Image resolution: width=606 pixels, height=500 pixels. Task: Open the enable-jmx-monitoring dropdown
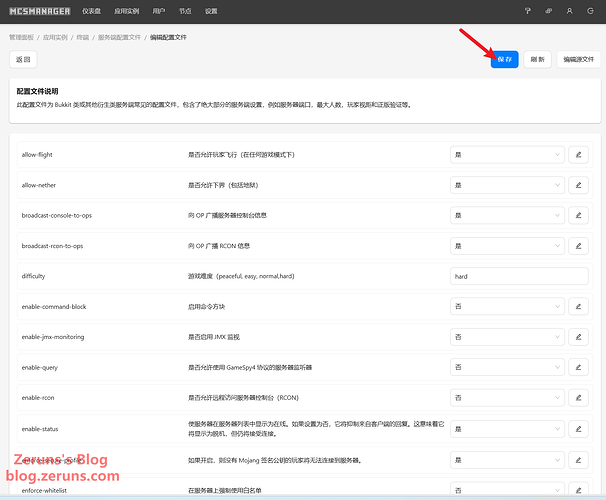tap(507, 337)
